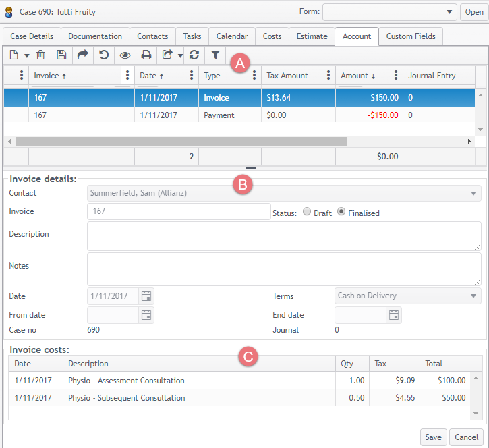
Task: Switch to the Estimate tab
Action: 312,36
